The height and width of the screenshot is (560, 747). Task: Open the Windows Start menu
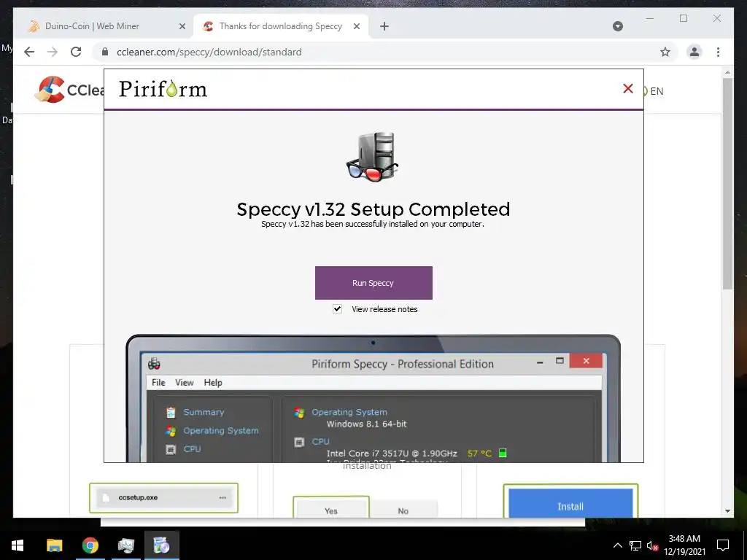[18, 545]
